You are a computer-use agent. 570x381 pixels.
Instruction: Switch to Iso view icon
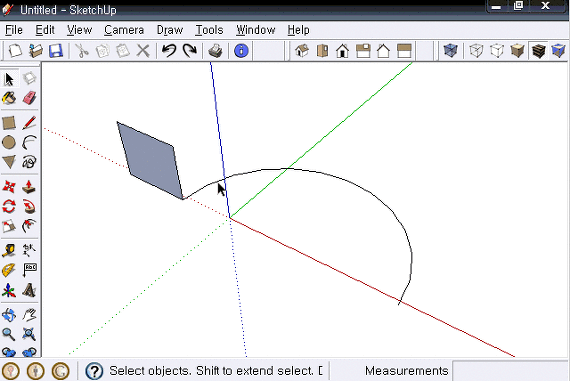[x=302, y=51]
